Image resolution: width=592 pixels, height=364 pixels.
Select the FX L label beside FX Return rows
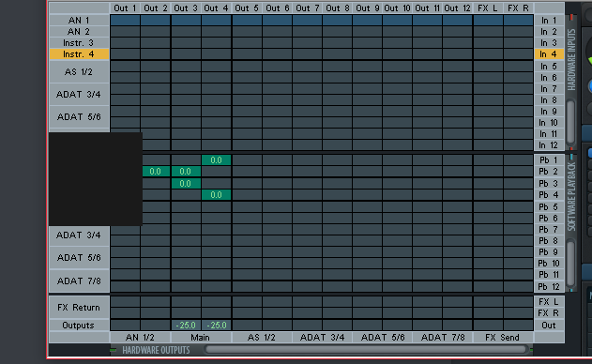(549, 302)
